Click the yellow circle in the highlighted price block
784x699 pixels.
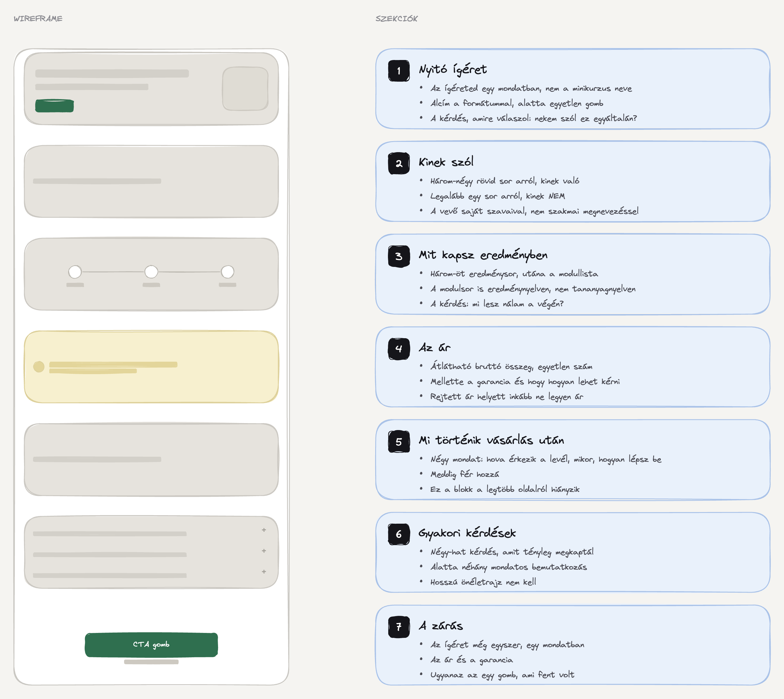39,367
